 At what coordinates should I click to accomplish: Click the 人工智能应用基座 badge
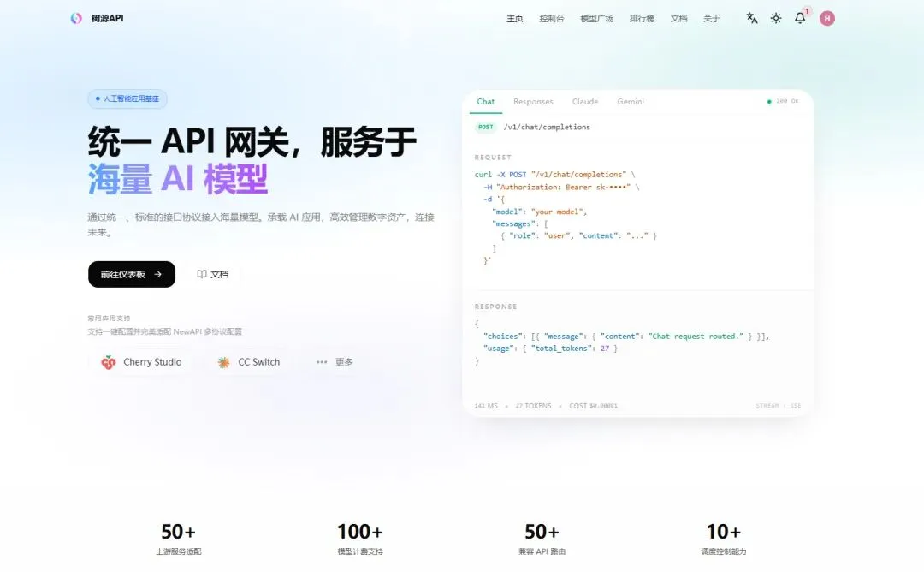[x=127, y=99]
